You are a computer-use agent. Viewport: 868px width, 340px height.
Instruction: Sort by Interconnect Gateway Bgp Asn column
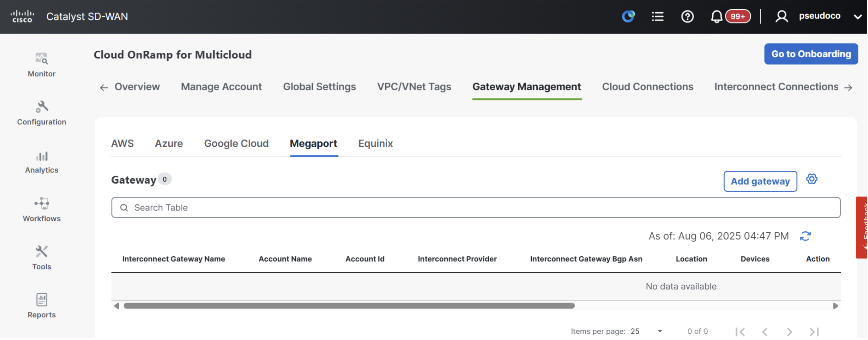point(587,259)
